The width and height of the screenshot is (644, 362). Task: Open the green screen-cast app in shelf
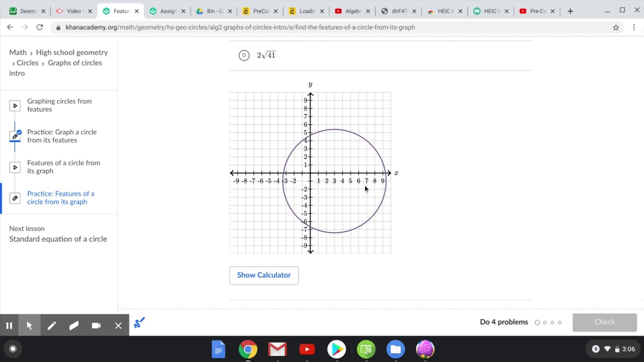coord(366,349)
